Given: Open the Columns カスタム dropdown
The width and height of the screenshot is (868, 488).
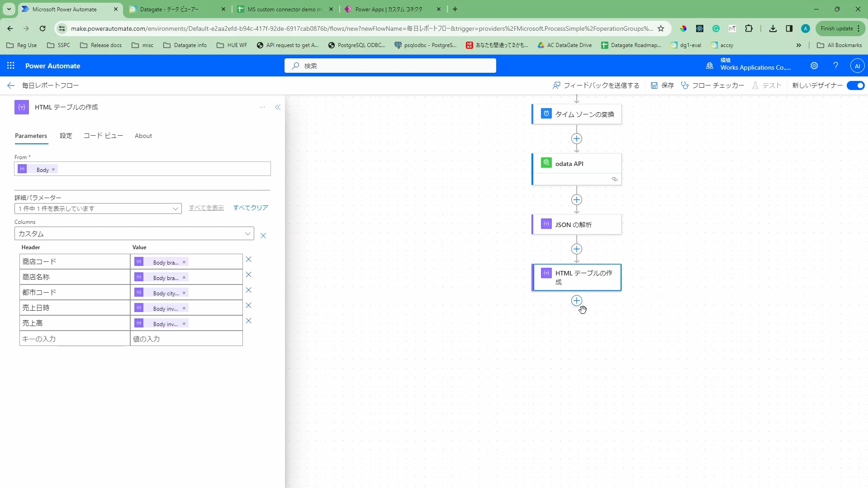Looking at the screenshot, I should coord(134,234).
